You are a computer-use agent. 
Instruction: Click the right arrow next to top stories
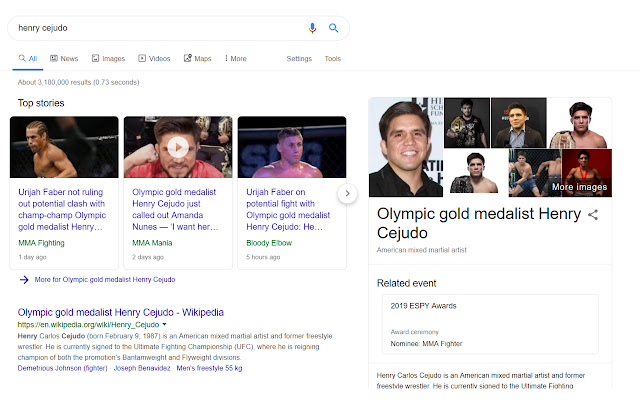[x=347, y=193]
